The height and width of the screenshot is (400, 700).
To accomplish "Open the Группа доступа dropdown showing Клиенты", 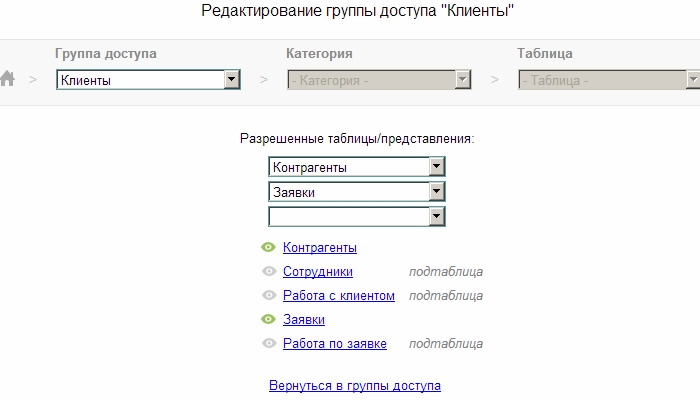I will [148, 80].
